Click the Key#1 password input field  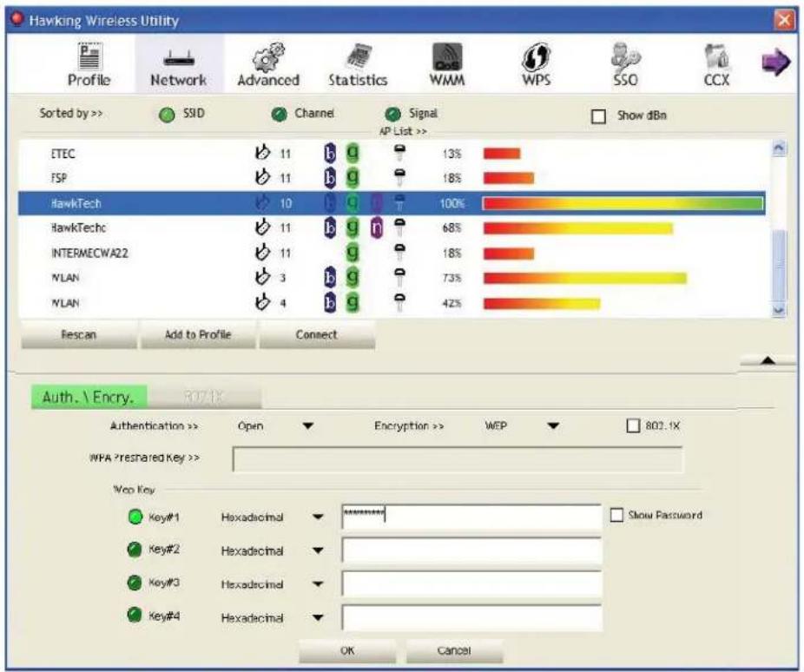pyautogui.click(x=471, y=517)
